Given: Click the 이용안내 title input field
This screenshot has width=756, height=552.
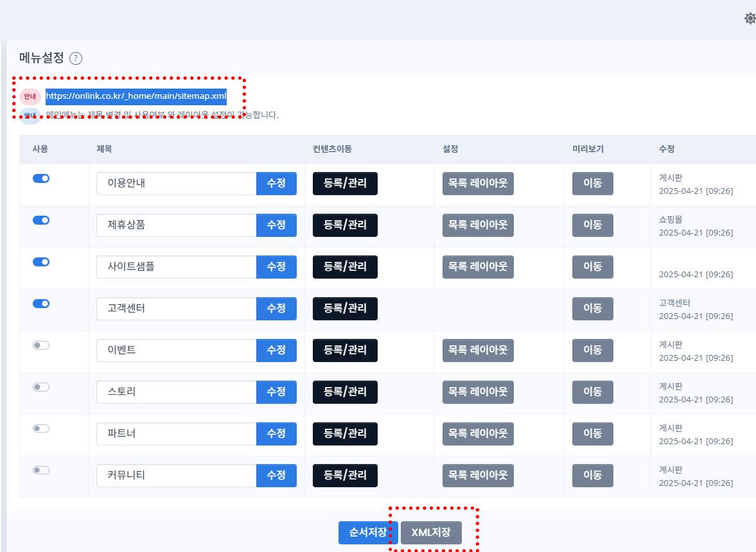Looking at the screenshot, I should 176,183.
